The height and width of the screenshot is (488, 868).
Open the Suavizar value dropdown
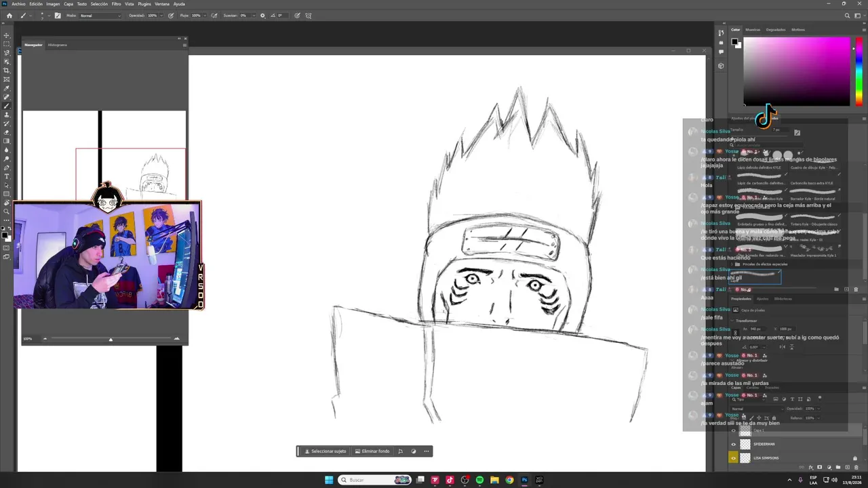pyautogui.click(x=252, y=16)
